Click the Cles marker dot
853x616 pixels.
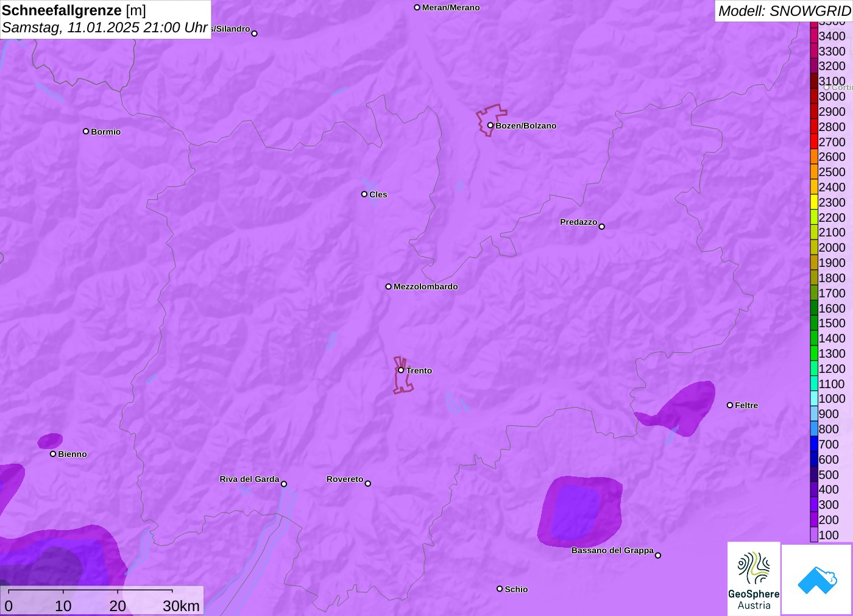(364, 194)
